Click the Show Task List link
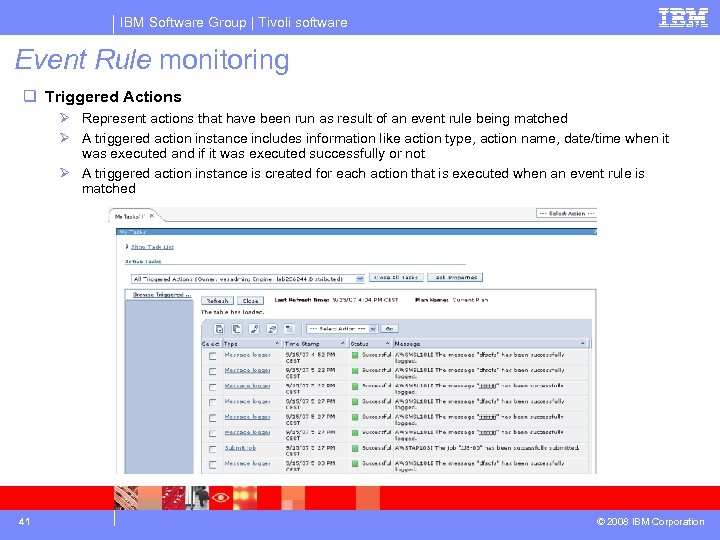 152,247
